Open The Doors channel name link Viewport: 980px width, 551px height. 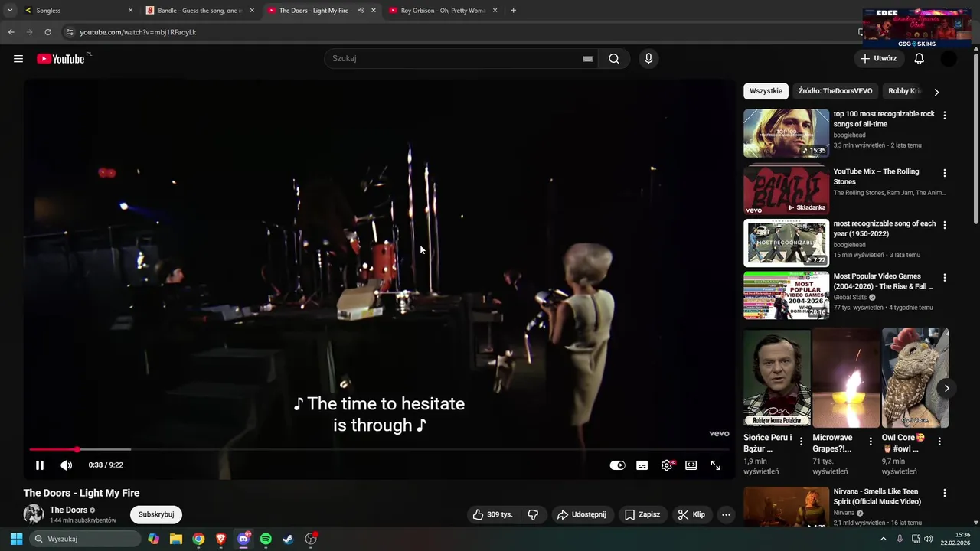69,510
